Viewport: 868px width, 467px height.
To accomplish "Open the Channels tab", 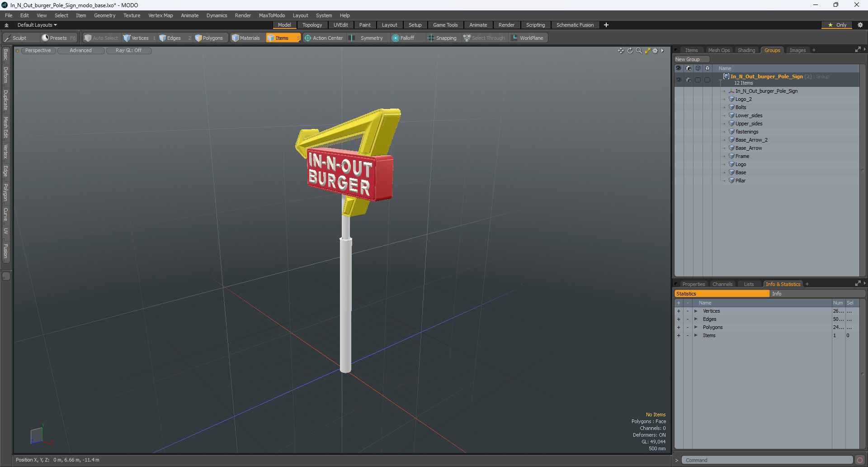I will pyautogui.click(x=722, y=284).
